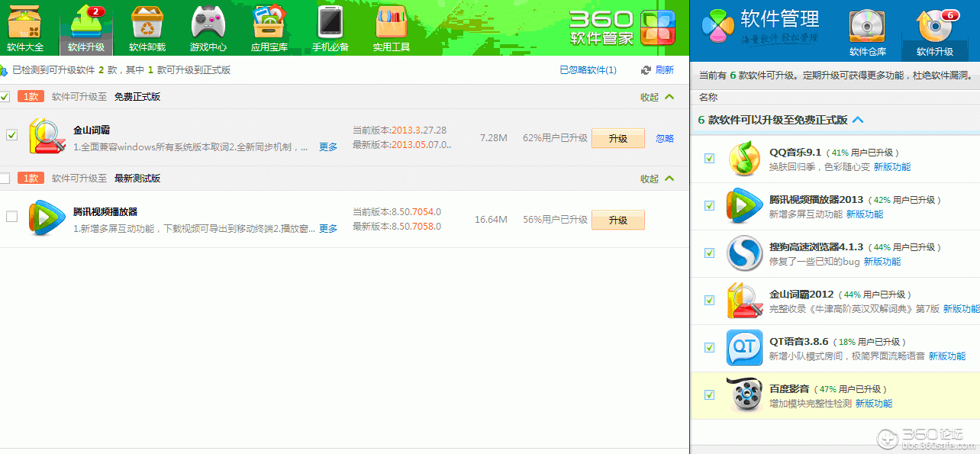Open 新版功能 link for QQ音乐
Screen dimensions: 980x454
click(892, 167)
